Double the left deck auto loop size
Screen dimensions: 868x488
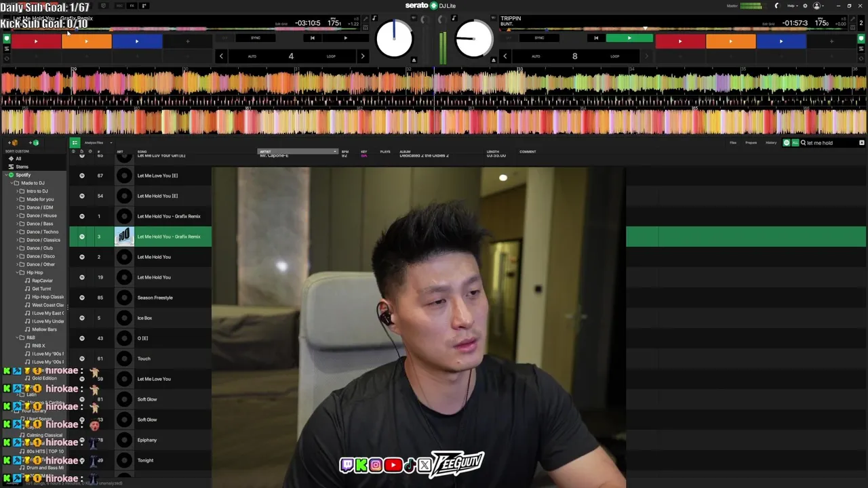[x=363, y=56]
